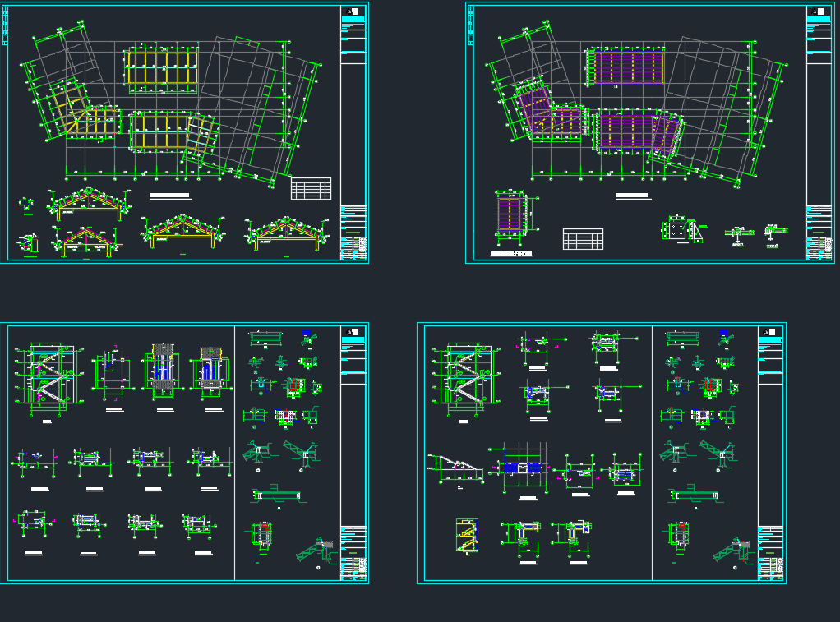The image size is (840, 622).
Task: Select the stair section drawing in bottom-right sheet
Action: (x=464, y=380)
